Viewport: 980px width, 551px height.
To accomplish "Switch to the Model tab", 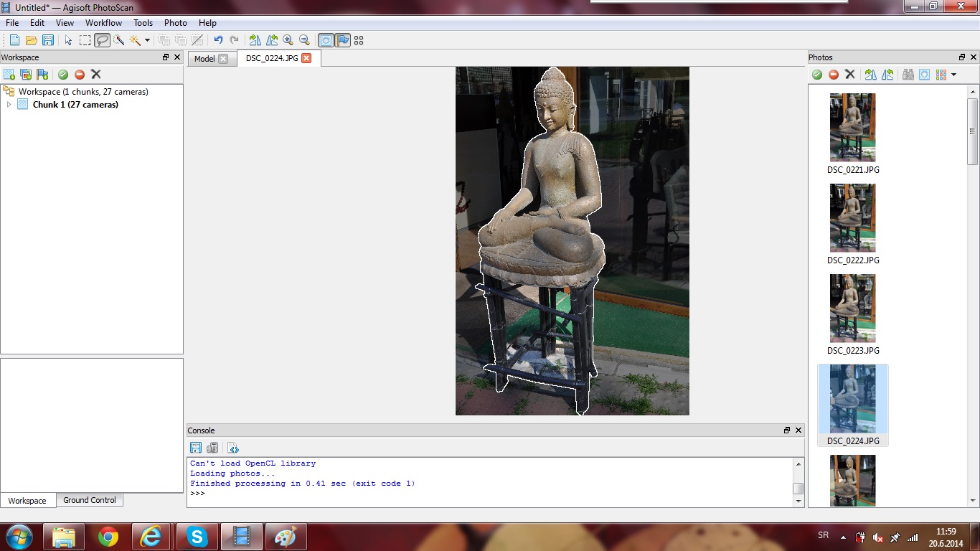I will point(204,59).
